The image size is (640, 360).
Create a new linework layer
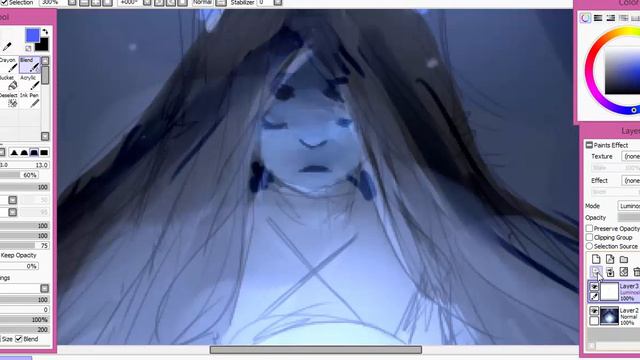pyautogui.click(x=610, y=259)
